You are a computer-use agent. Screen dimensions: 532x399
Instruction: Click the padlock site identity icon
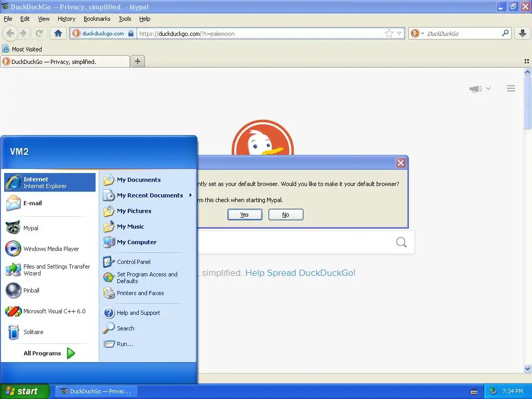(130, 33)
